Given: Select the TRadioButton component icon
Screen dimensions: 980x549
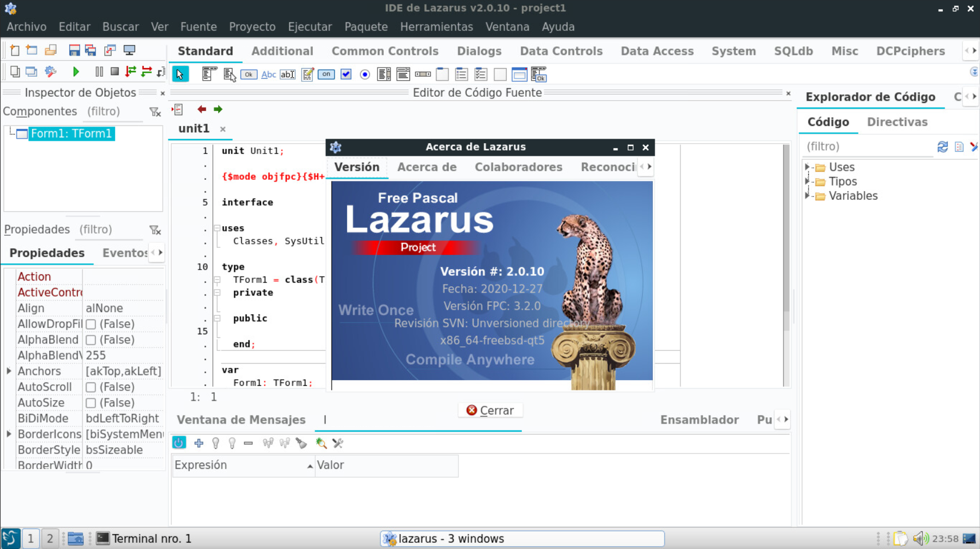Looking at the screenshot, I should (365, 74).
